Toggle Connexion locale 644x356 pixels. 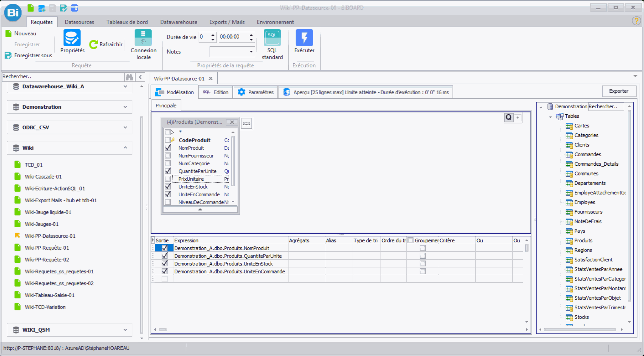(143, 45)
